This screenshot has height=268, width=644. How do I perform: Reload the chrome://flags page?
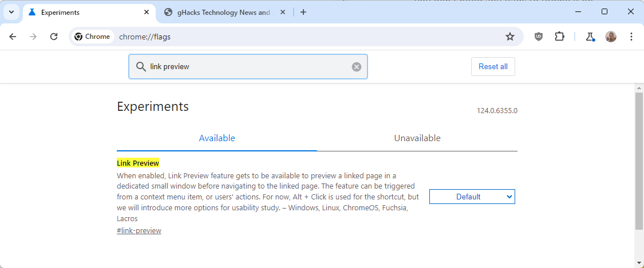click(54, 37)
